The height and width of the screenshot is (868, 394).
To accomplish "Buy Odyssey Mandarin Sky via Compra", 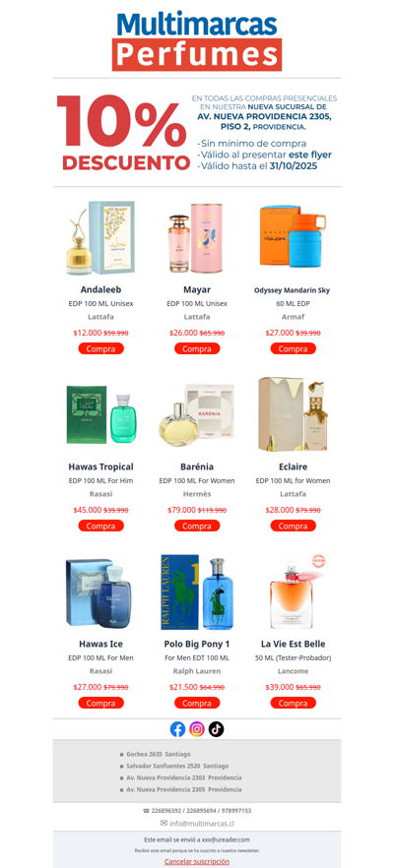I will pos(293,348).
